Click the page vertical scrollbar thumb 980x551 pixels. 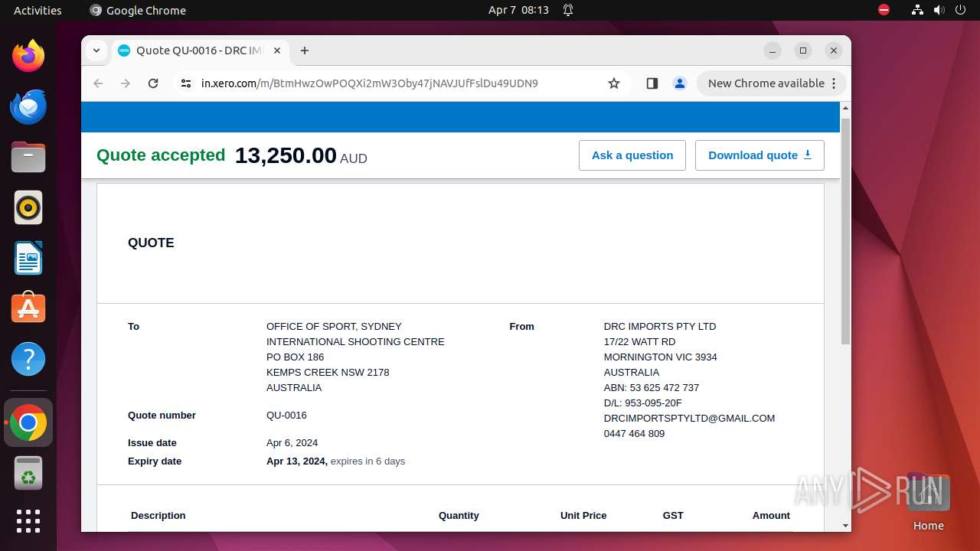click(845, 230)
